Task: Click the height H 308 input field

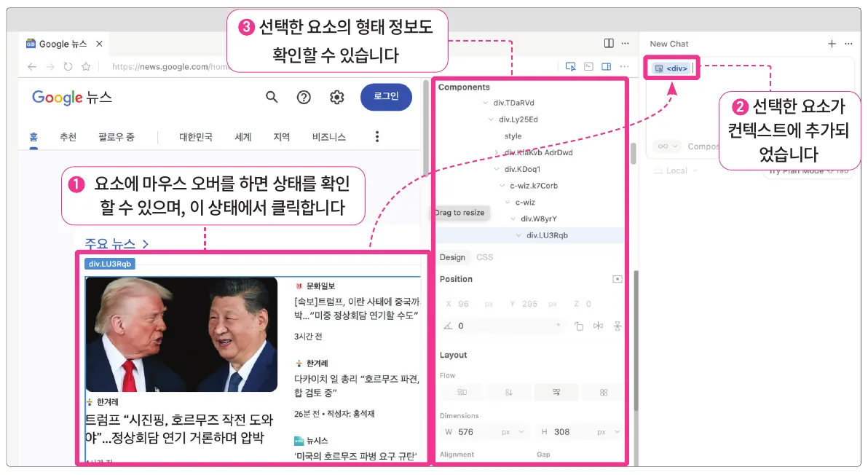Action: pyautogui.click(x=580, y=432)
